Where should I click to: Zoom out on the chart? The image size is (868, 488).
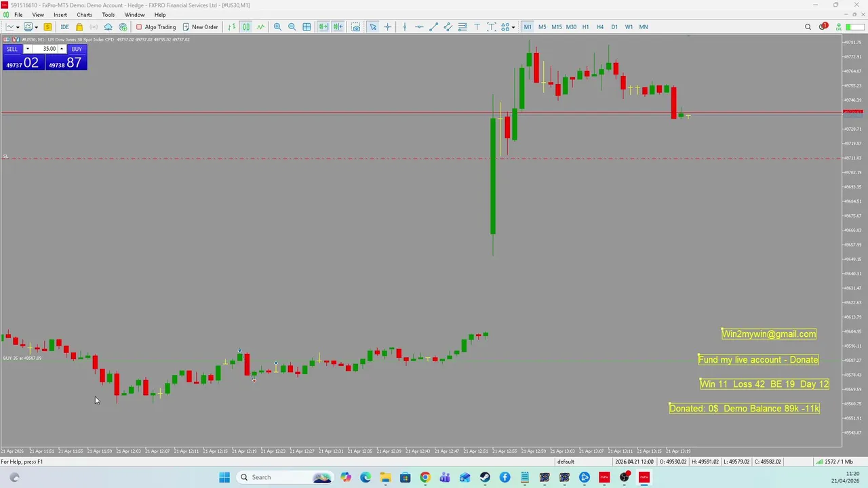coord(292,27)
